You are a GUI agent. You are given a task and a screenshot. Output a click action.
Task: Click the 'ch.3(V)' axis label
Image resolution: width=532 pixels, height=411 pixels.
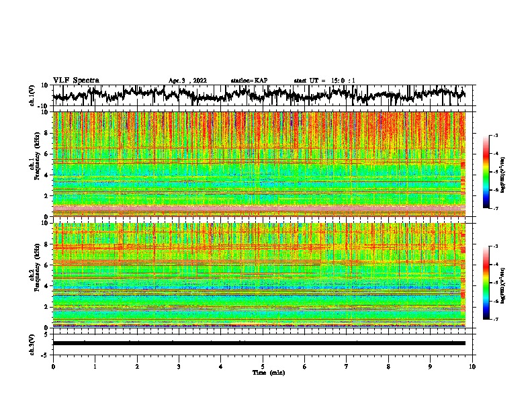tap(32, 345)
